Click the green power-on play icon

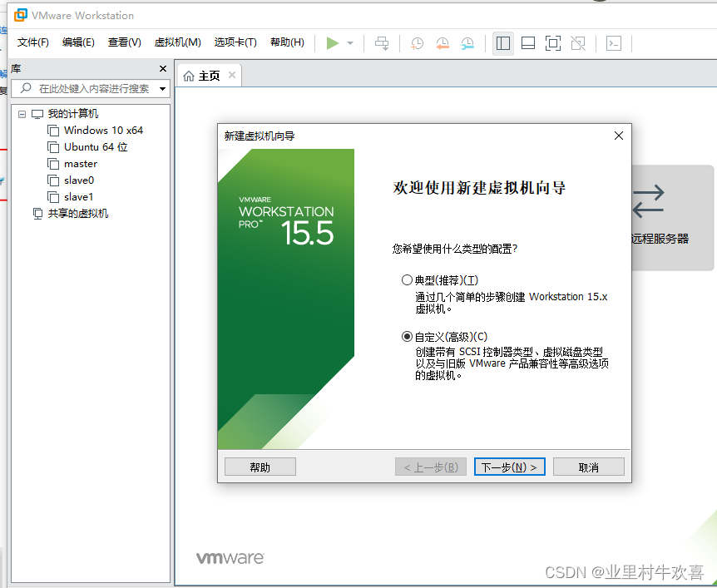point(333,43)
